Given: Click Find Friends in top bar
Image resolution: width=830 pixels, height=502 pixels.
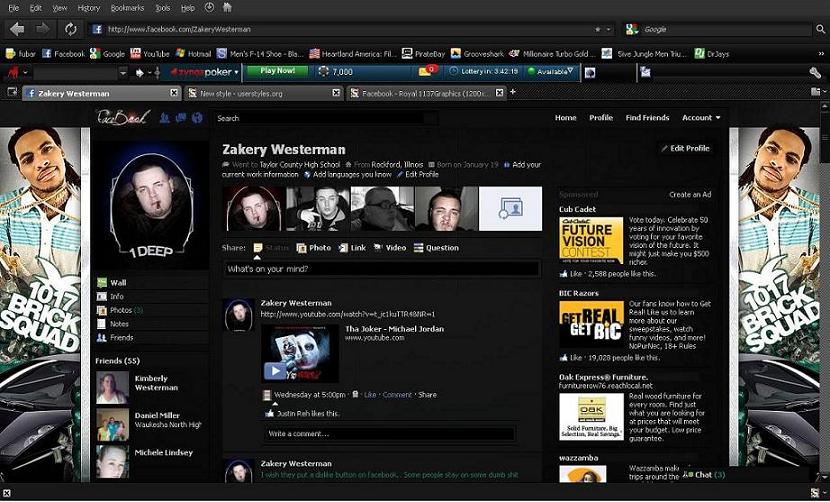Looking at the screenshot, I should [647, 118].
